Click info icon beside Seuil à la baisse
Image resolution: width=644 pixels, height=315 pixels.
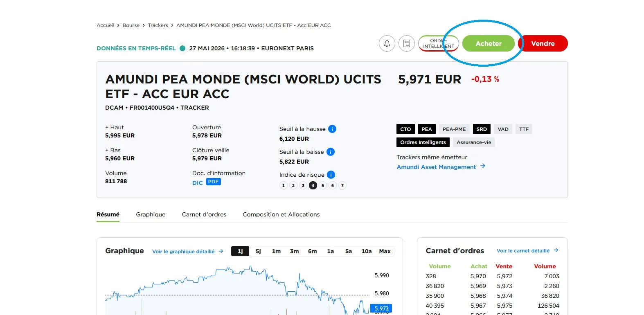(x=331, y=152)
